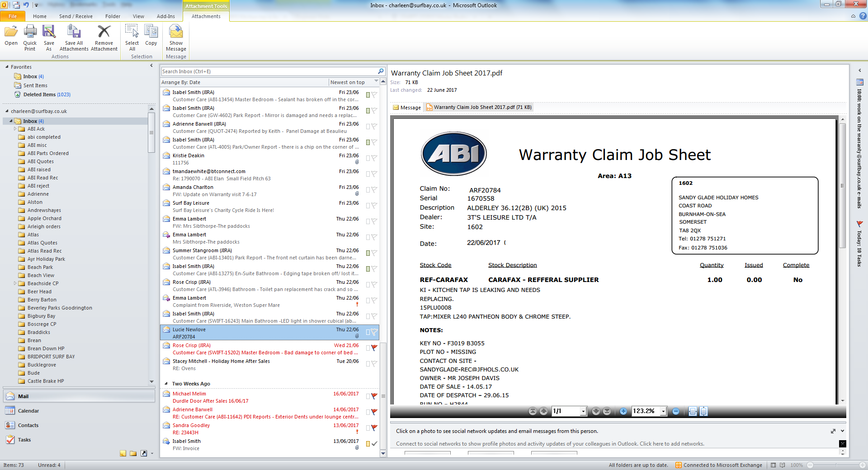
Task: Open the Send / Receive ribbon tab
Action: point(75,16)
